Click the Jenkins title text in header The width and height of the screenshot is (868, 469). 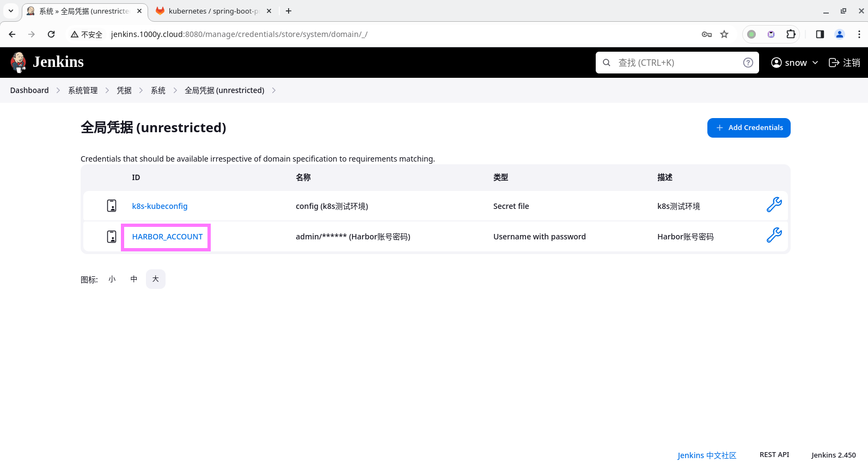(58, 62)
